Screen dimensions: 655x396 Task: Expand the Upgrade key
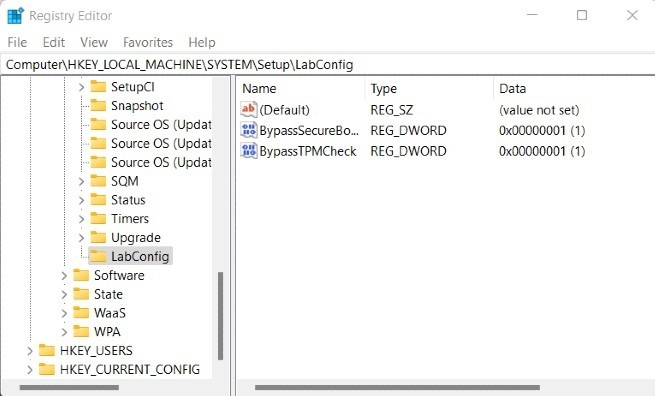(81, 238)
